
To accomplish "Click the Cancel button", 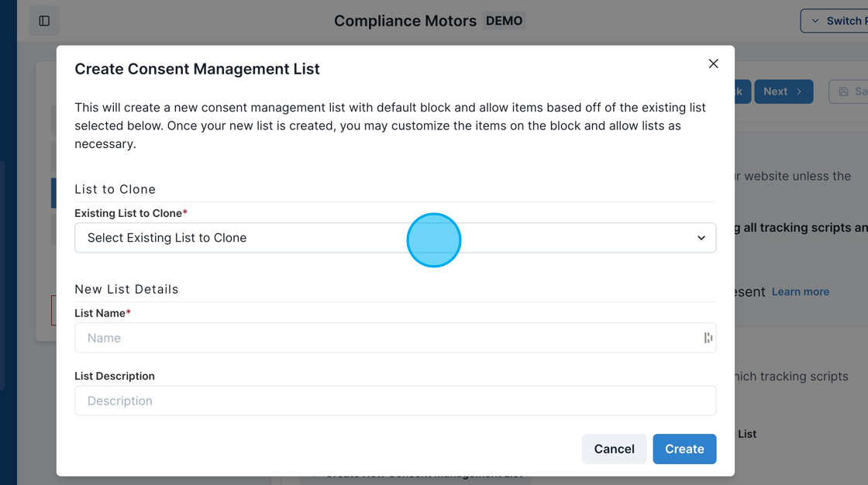I will click(x=614, y=449).
